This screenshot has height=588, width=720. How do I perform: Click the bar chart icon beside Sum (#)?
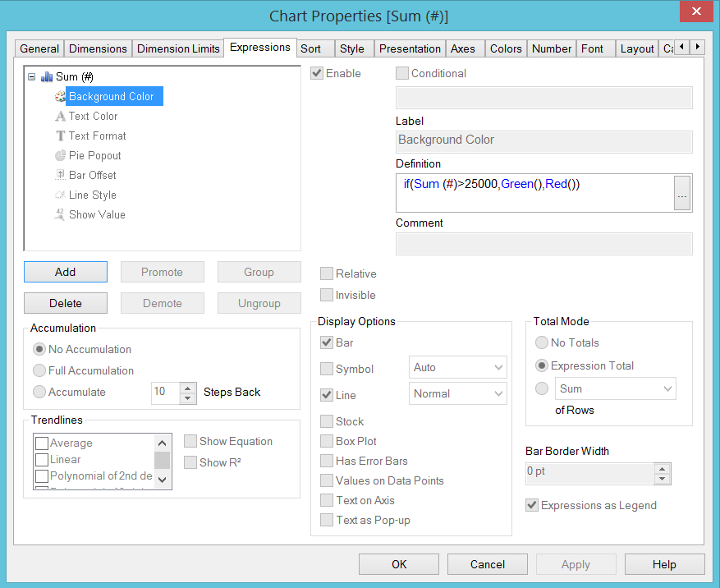47,76
